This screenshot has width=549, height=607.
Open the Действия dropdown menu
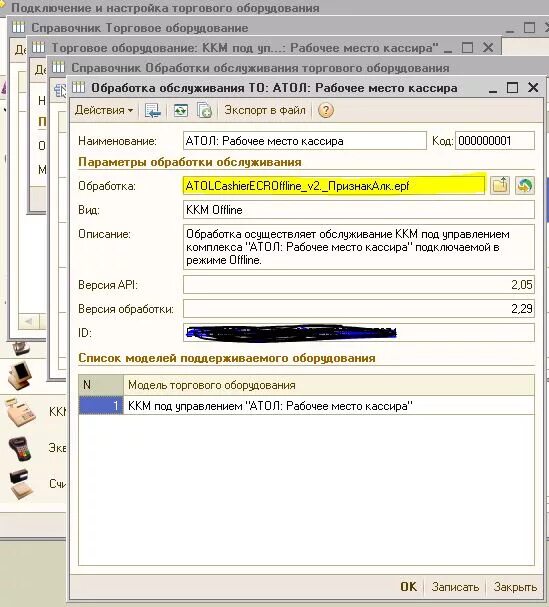point(104,110)
